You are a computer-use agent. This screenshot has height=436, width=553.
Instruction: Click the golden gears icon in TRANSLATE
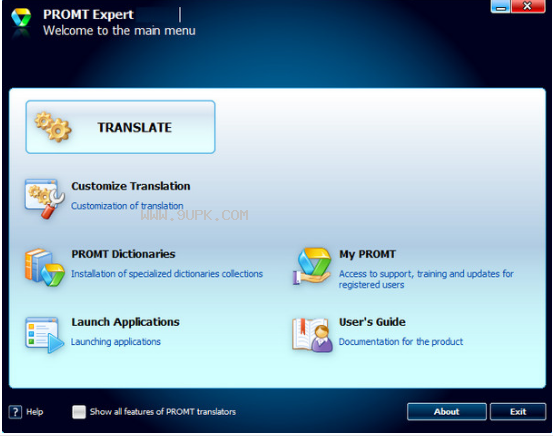point(53,127)
